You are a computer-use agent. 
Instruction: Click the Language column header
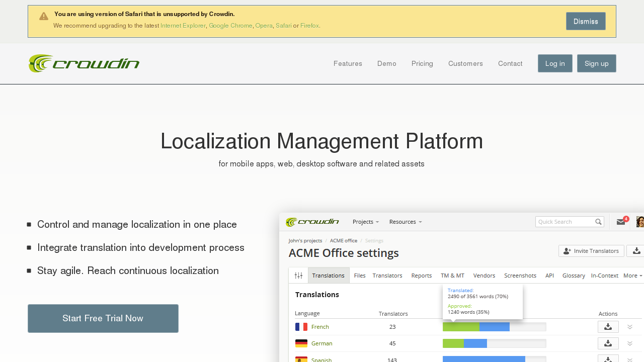click(307, 313)
